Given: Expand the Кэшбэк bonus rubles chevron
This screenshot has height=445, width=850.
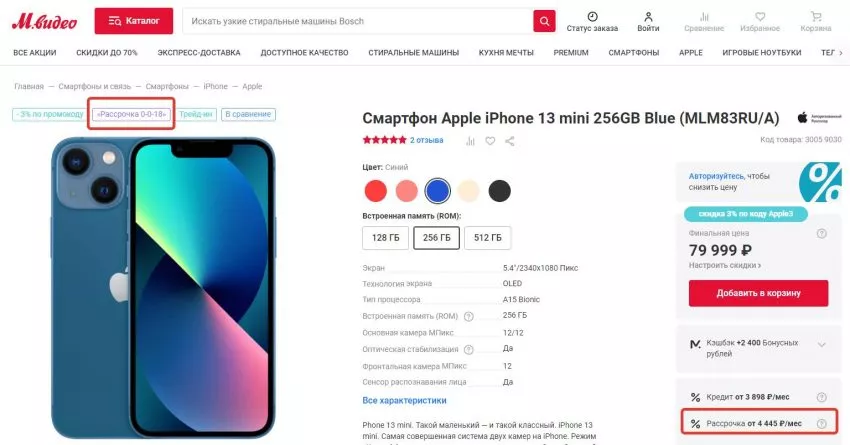Looking at the screenshot, I should [822, 345].
